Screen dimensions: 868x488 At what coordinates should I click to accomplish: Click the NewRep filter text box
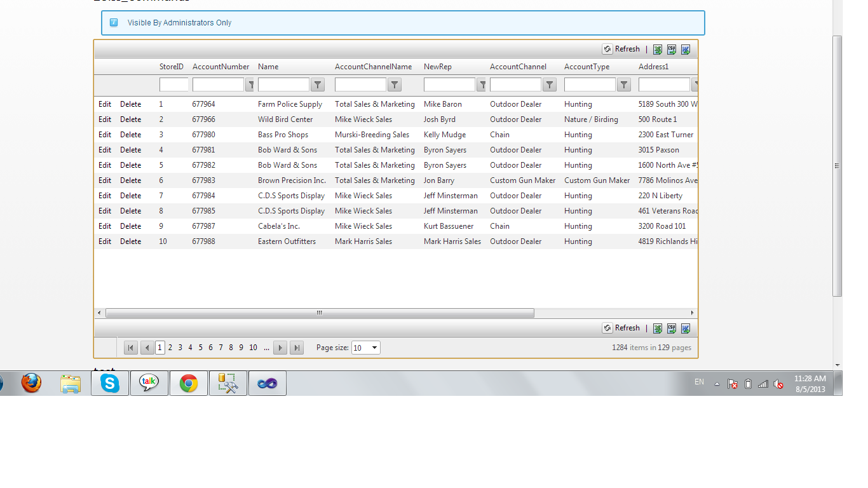click(450, 85)
